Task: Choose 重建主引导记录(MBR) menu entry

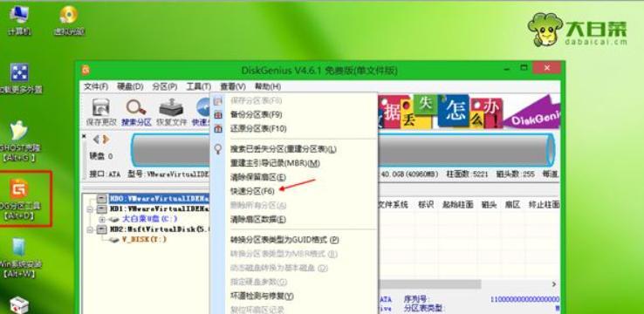Action: 275,163
